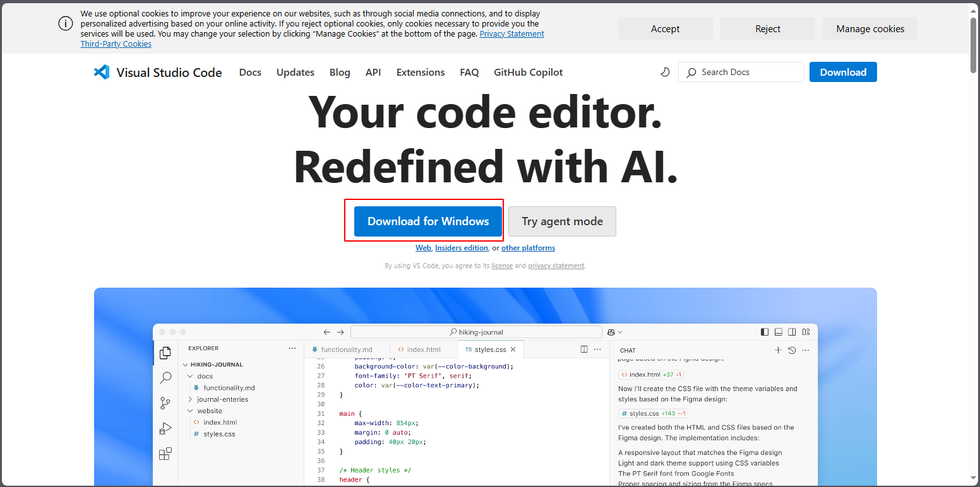Toggle the secondary side bar layout icon

[x=792, y=332]
